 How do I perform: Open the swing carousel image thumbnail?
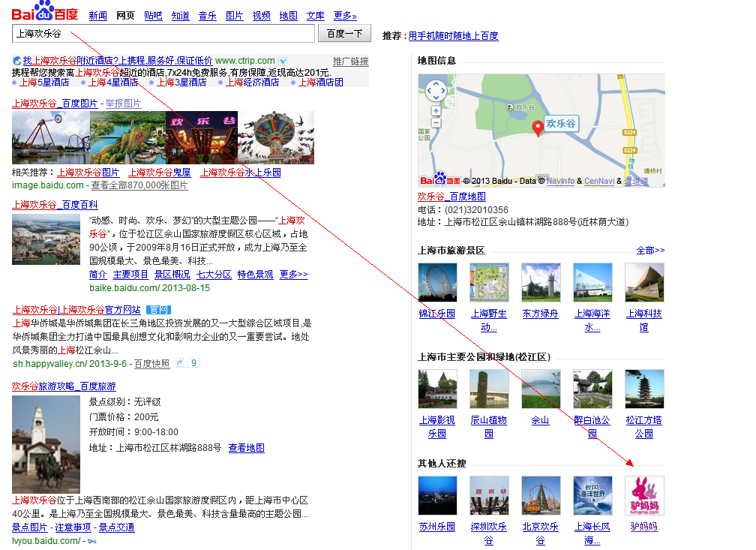point(276,137)
